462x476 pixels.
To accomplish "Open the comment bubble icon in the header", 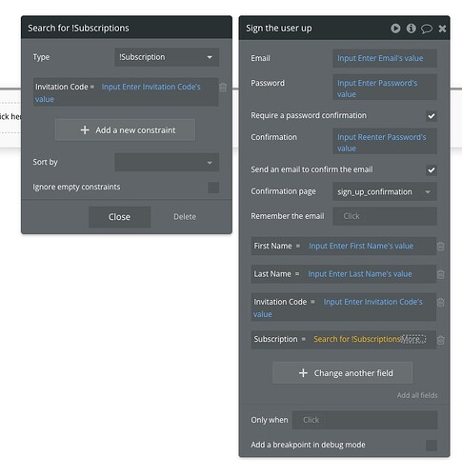I will 427,29.
